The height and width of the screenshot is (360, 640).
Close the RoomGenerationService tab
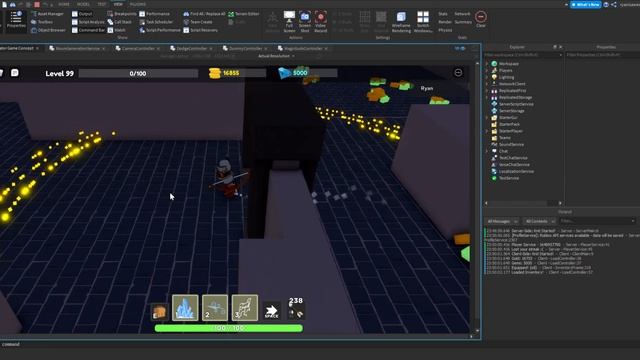click(104, 49)
